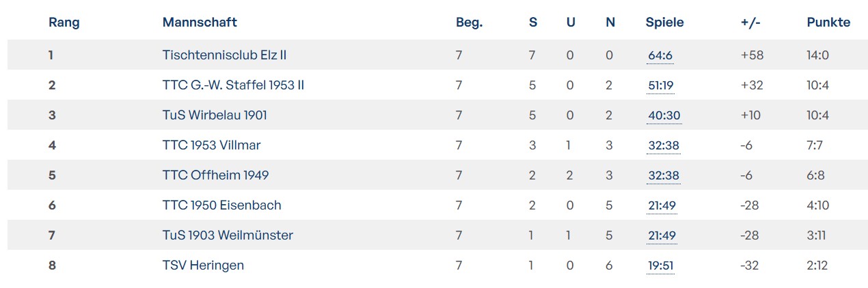
Task: Click the +/- column header
Action: click(x=750, y=23)
